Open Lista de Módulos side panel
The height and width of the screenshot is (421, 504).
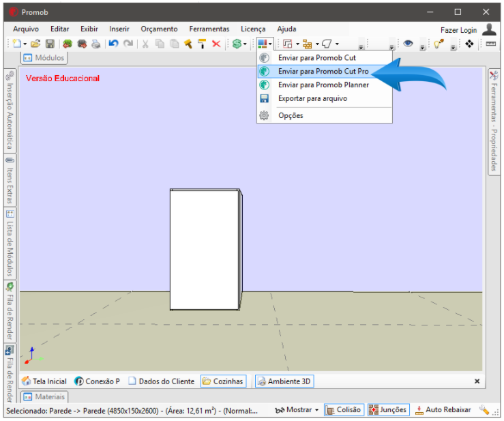[x=10, y=244]
